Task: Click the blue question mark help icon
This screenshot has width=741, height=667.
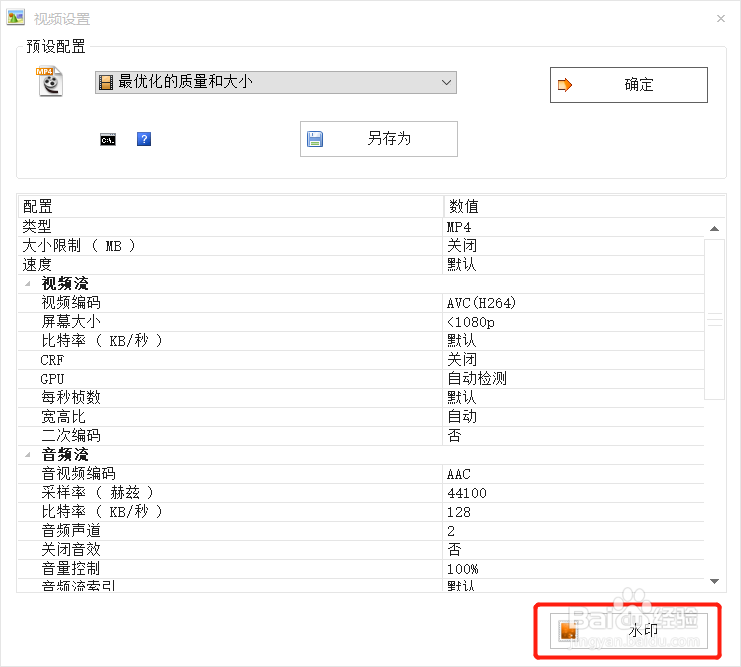Action: click(144, 139)
